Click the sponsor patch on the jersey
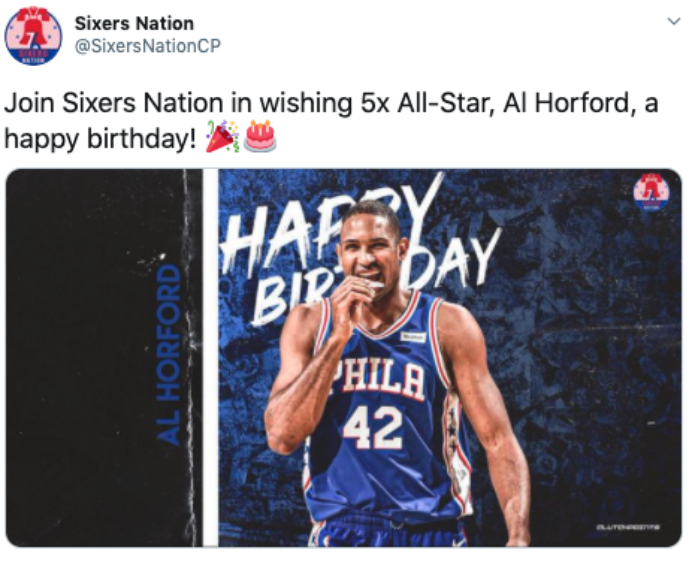Image resolution: width=692 pixels, height=562 pixels. point(412,337)
